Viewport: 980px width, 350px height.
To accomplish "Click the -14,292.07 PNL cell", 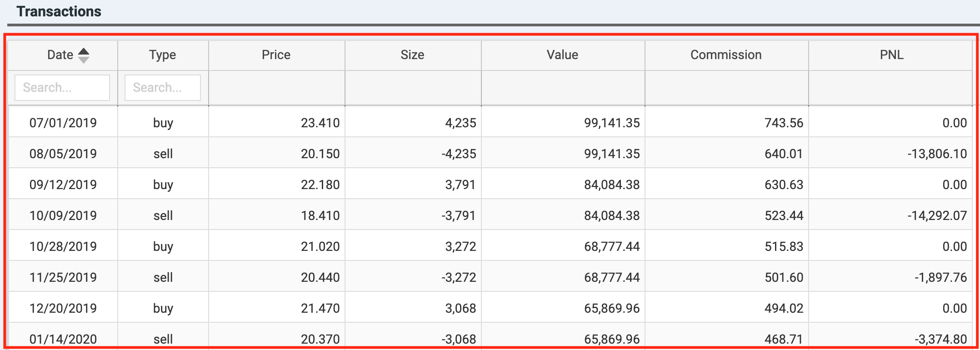I will point(890,215).
